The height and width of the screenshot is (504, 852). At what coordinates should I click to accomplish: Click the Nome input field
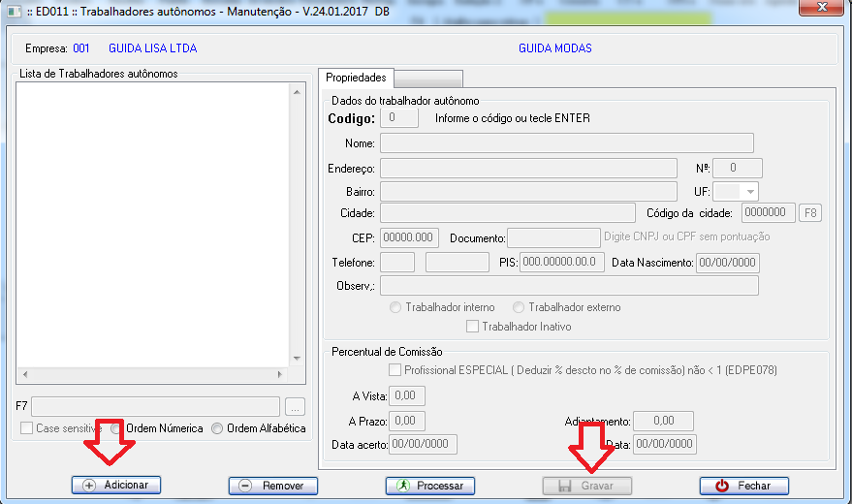566,143
